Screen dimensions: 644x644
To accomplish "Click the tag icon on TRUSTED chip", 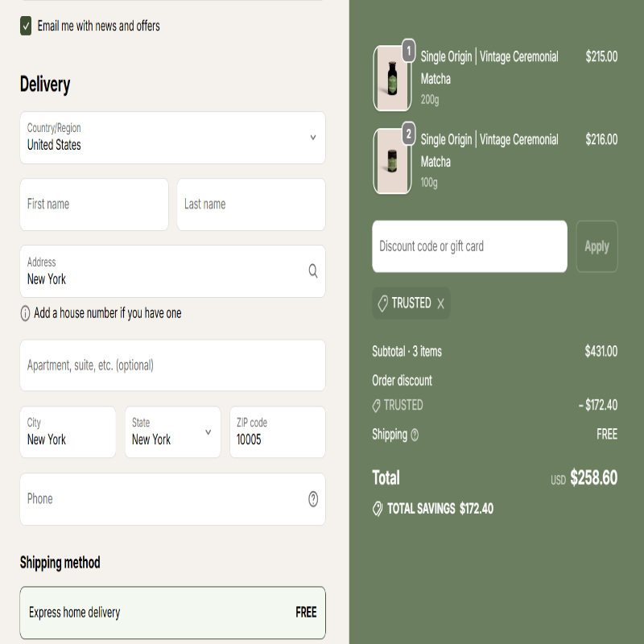I will point(382,303).
